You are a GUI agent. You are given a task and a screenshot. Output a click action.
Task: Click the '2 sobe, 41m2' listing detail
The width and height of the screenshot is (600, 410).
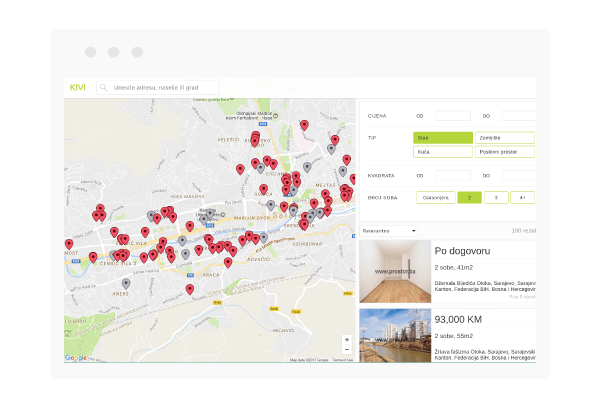click(x=454, y=267)
